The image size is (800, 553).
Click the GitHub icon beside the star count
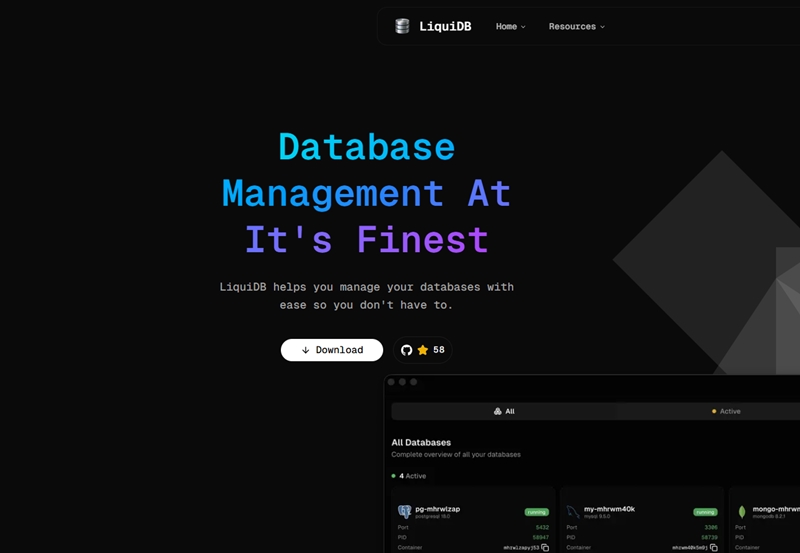coord(406,350)
